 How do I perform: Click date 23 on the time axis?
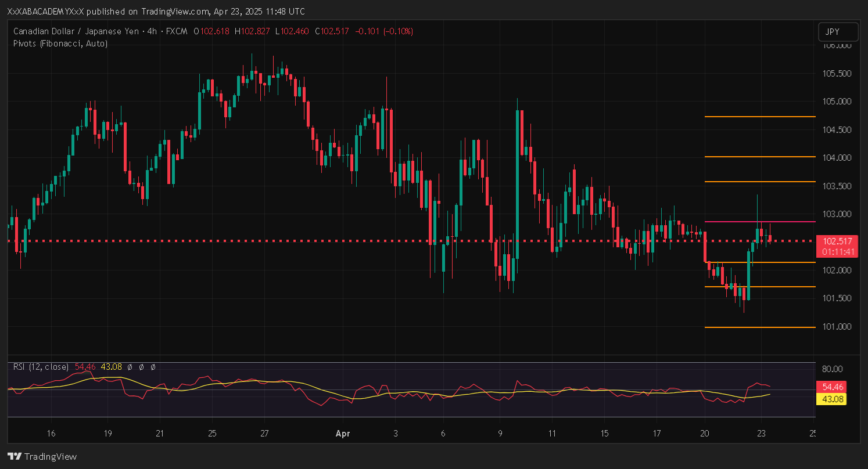click(x=761, y=433)
